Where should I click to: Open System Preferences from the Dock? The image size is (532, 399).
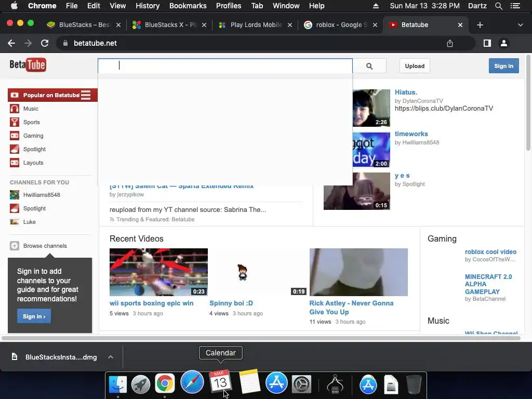[301, 384]
